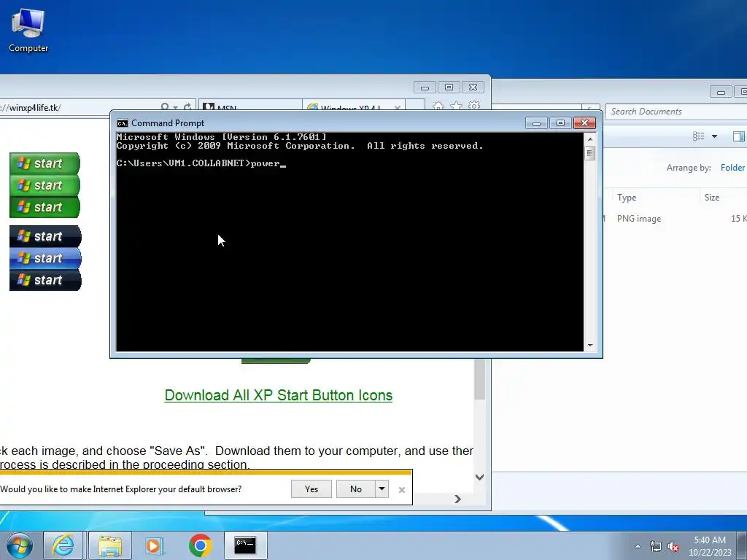Minimize the Command Prompt window

click(x=536, y=123)
